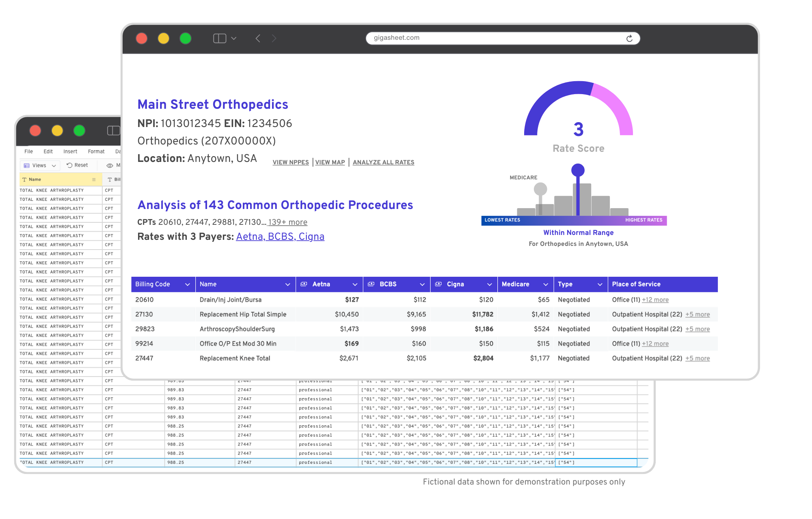
Task: Open the Medicare column dropdown chevron
Action: [x=546, y=284]
